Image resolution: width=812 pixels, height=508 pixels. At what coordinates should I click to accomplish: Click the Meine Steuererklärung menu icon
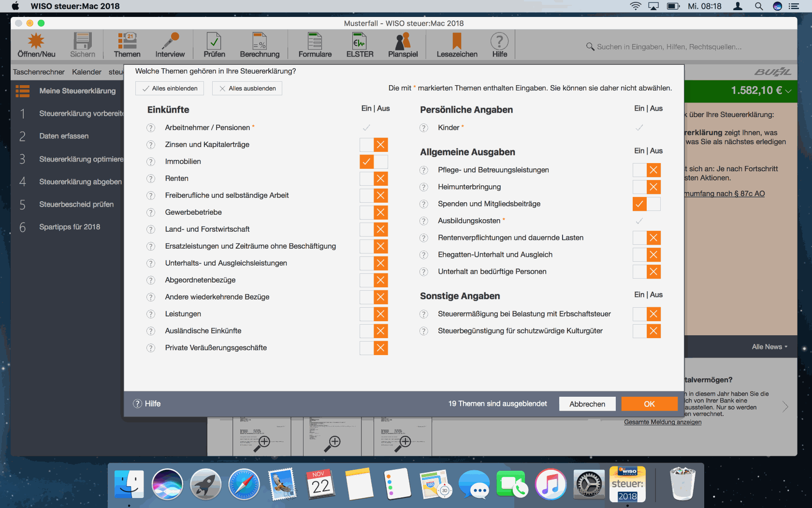click(23, 91)
